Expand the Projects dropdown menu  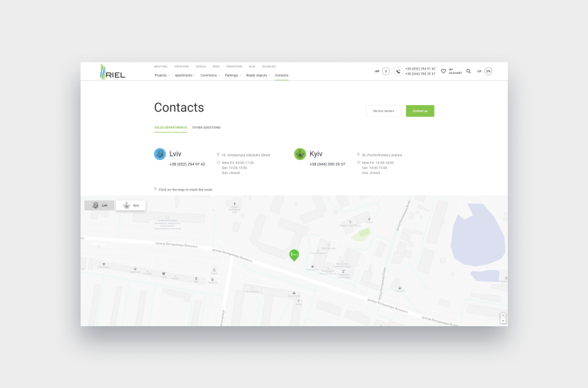(162, 75)
